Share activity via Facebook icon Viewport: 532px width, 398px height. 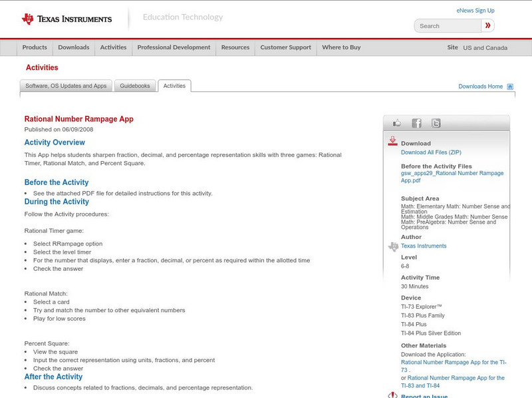click(416, 123)
